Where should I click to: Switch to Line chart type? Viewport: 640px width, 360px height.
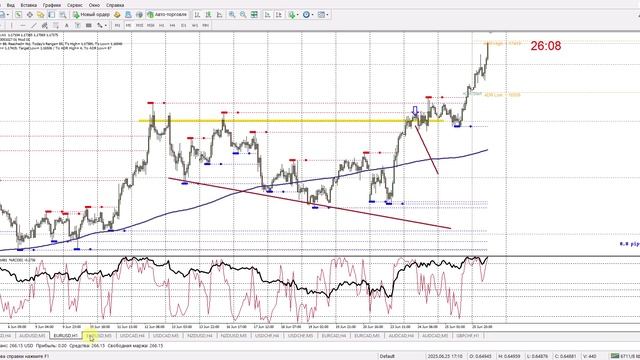click(219, 15)
